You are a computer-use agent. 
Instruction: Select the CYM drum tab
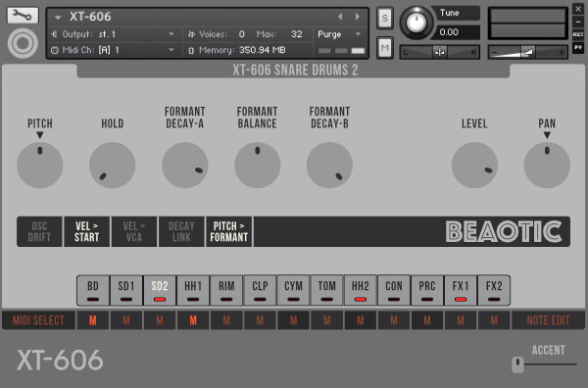293,291
